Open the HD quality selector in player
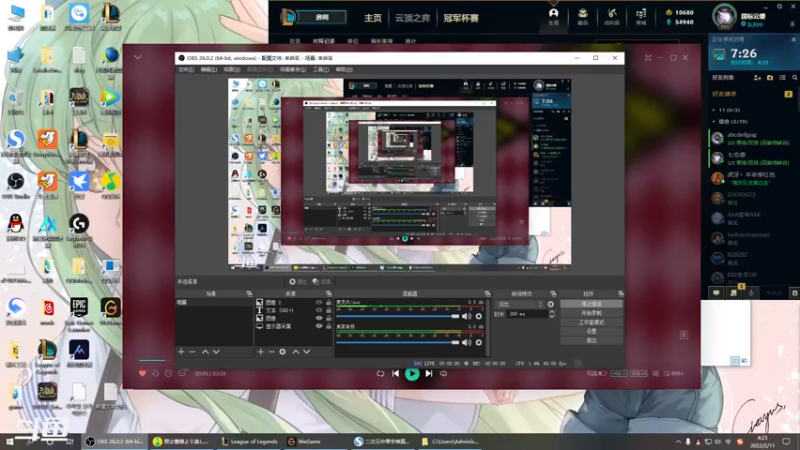 [x=619, y=373]
